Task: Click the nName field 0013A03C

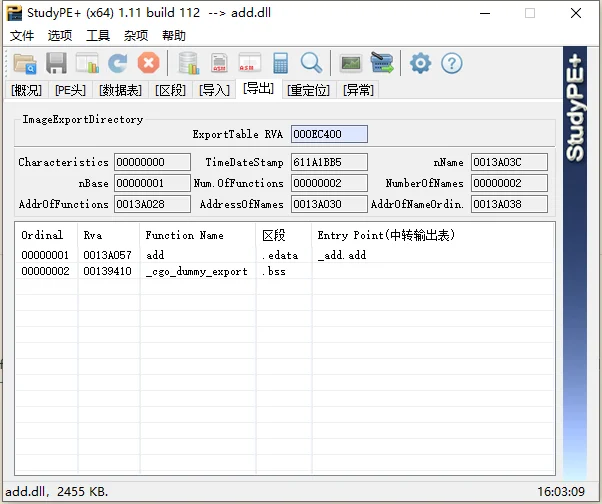Action: click(x=509, y=162)
